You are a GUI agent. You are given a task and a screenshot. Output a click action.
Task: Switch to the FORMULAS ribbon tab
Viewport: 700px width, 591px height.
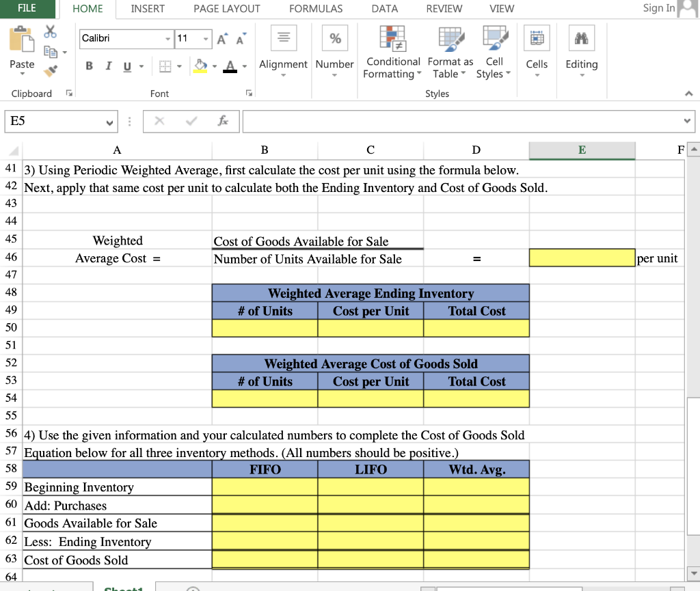click(x=315, y=9)
